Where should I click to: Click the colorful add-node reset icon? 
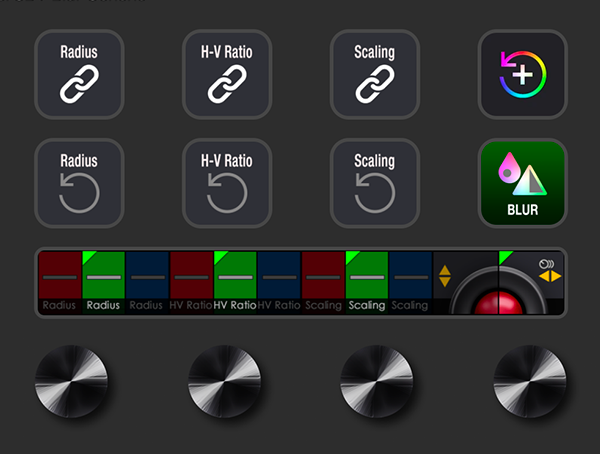(x=523, y=74)
